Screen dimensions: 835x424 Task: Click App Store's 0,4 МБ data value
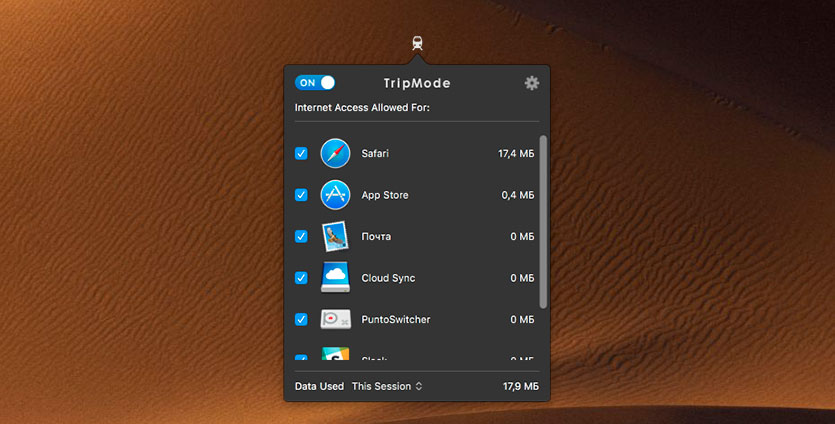click(518, 195)
